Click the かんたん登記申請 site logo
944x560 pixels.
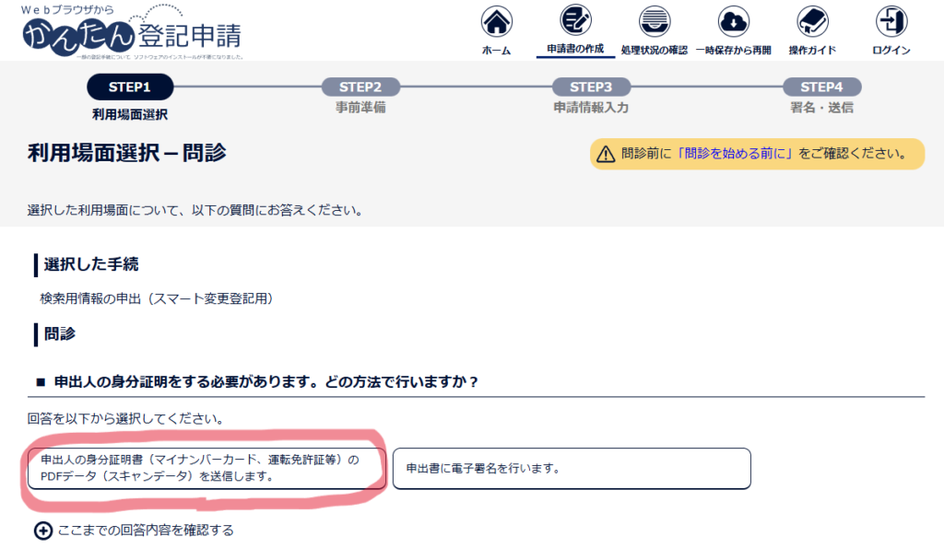(x=132, y=34)
